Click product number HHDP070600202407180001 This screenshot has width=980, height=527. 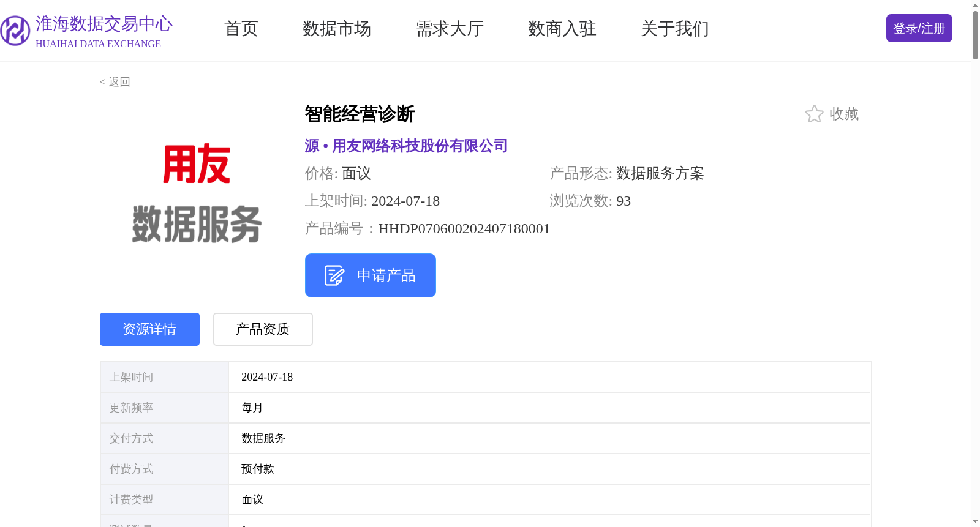[464, 229]
